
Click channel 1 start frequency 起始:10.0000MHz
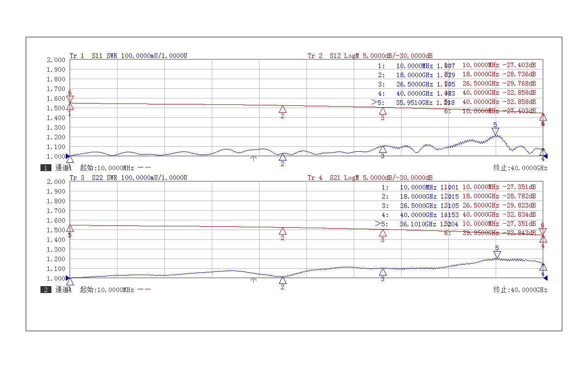107,168
